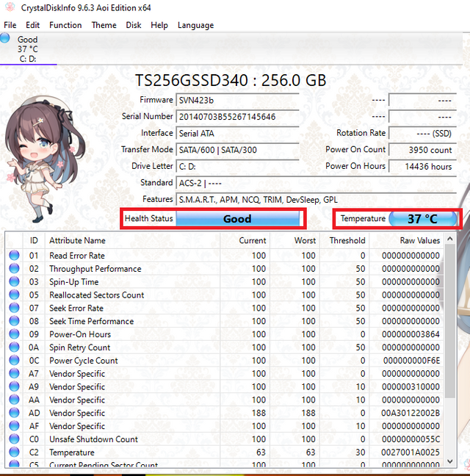Click status icon for C2 Temperature row

14,452
